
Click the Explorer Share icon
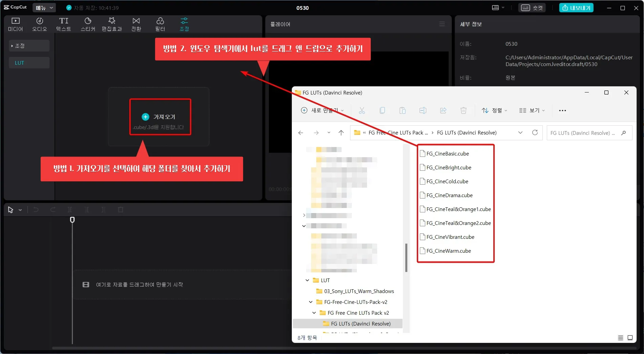click(443, 110)
